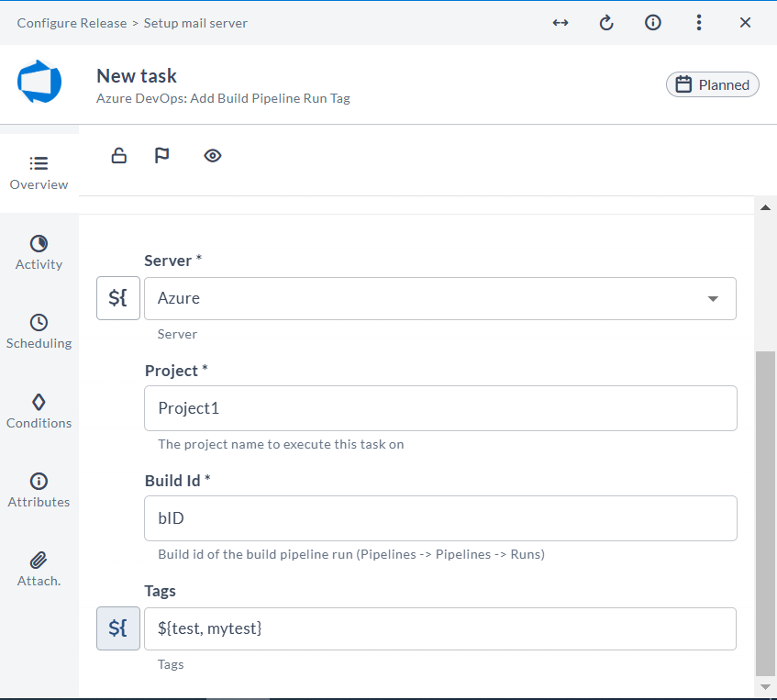Screen dimensions: 777x700
Task: Click the Configure Release breadcrumb link
Action: [x=72, y=23]
